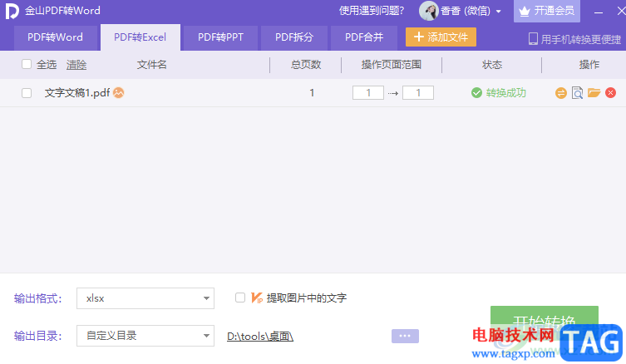This screenshot has height=364, width=626.
Task: Click the Kingsoft PDF logo icon
Action: pos(12,11)
